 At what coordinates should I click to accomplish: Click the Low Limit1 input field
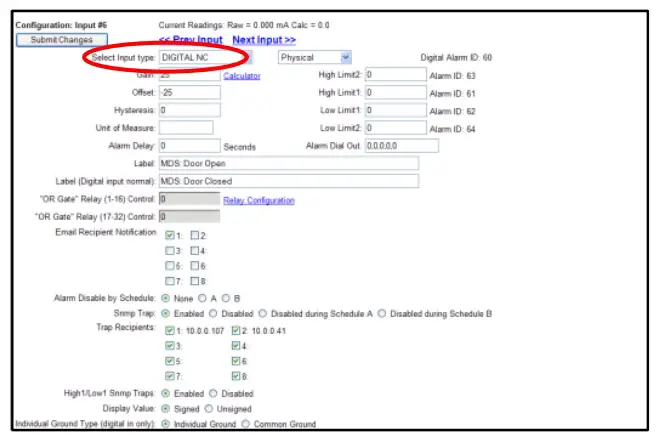[396, 110]
